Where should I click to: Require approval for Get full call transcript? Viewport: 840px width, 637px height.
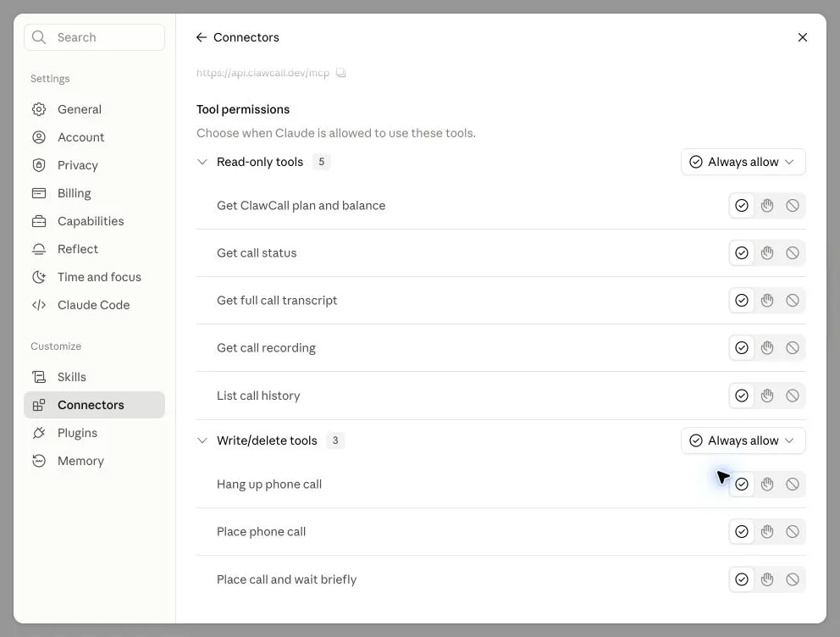(767, 300)
